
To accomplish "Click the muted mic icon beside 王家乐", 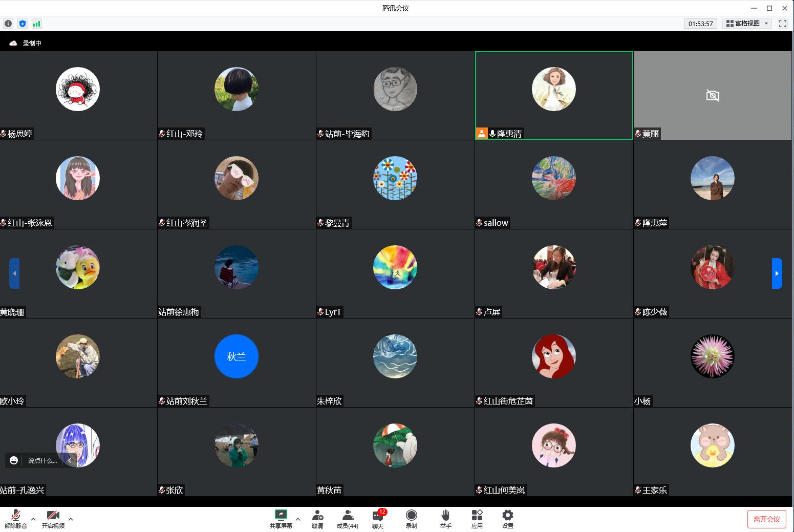I will (x=638, y=490).
